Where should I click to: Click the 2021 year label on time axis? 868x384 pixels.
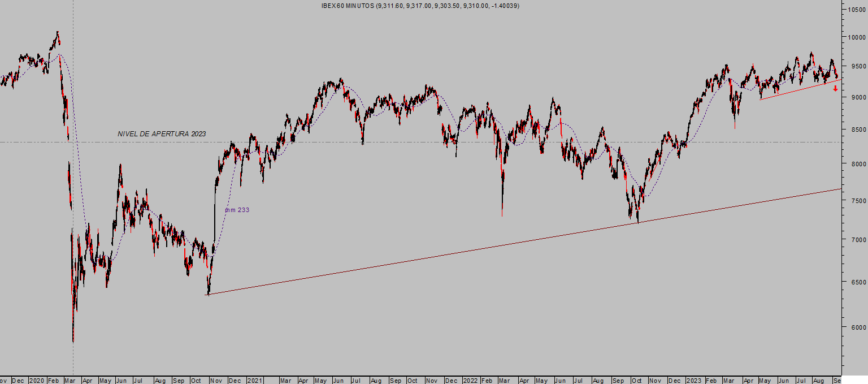tap(255, 380)
